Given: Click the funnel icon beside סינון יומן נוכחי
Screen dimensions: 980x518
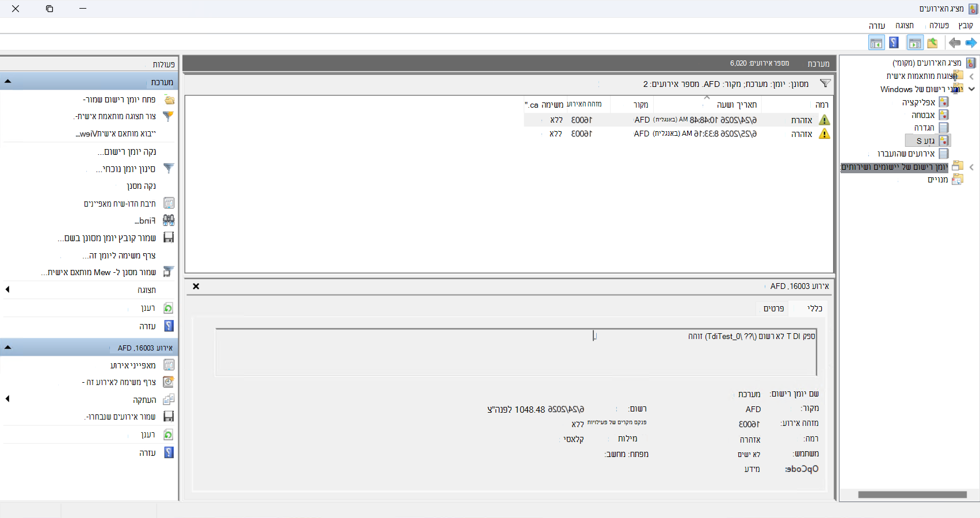Looking at the screenshot, I should tap(169, 169).
